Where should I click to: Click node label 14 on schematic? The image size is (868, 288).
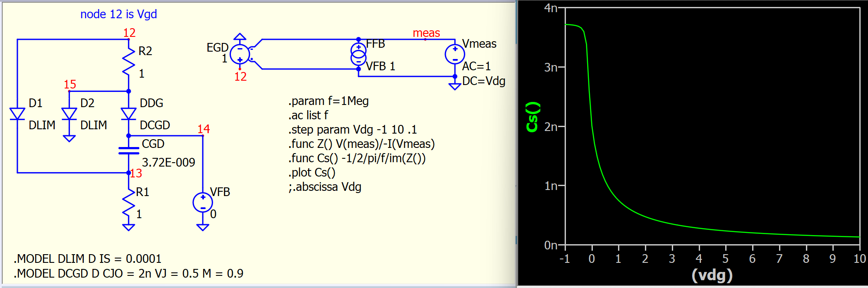[x=204, y=129]
